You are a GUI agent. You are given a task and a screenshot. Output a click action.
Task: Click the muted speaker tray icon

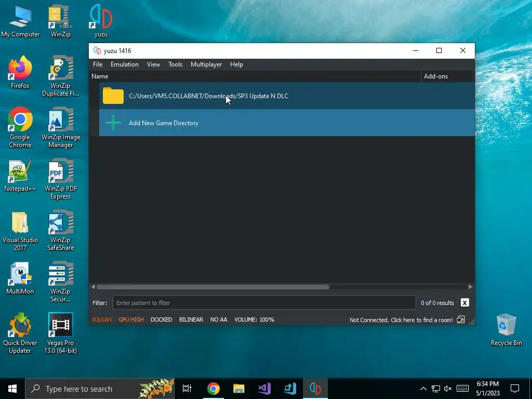click(448, 389)
